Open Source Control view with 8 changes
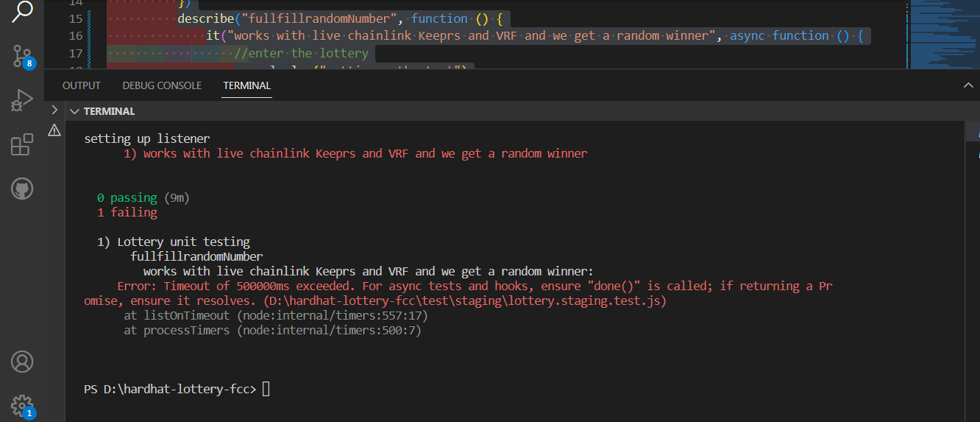The image size is (980, 422). coord(22,56)
